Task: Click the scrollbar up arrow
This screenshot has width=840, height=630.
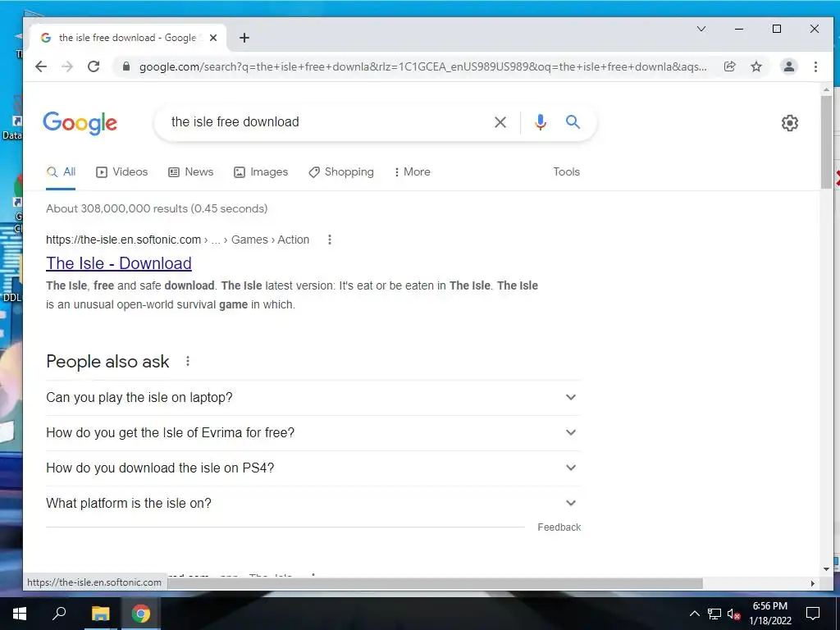Action: pos(826,89)
